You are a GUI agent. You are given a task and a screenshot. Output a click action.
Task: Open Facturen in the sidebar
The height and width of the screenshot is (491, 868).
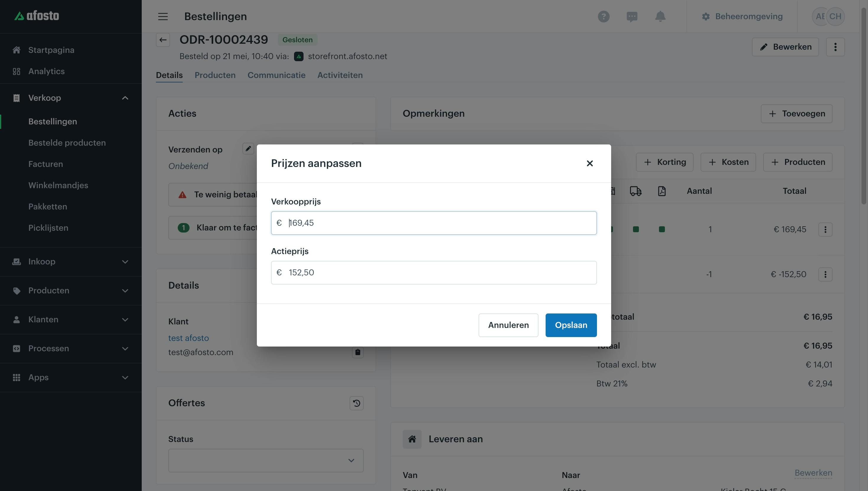[x=45, y=164]
